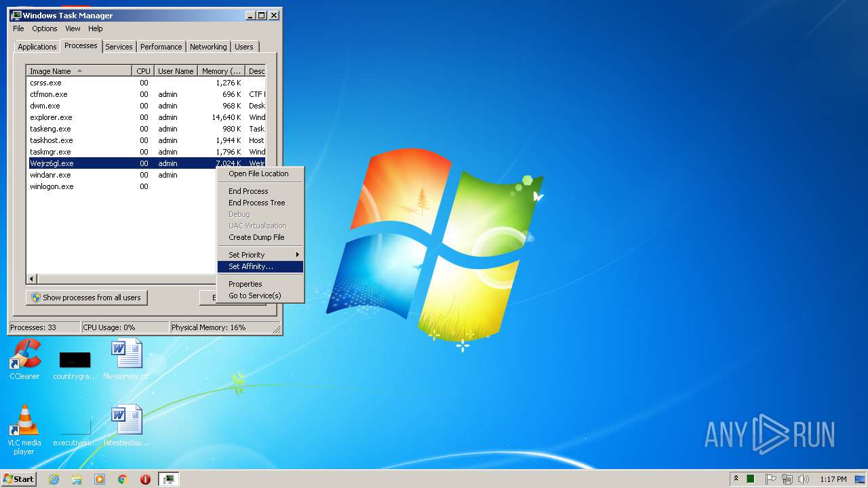Select taskhost.exe process row
868x488 pixels.
pos(146,140)
